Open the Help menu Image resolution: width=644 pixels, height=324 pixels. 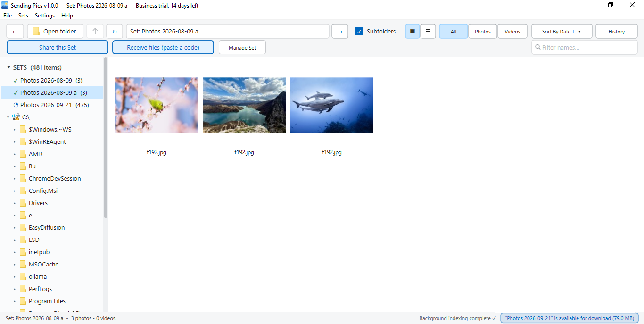(67, 16)
